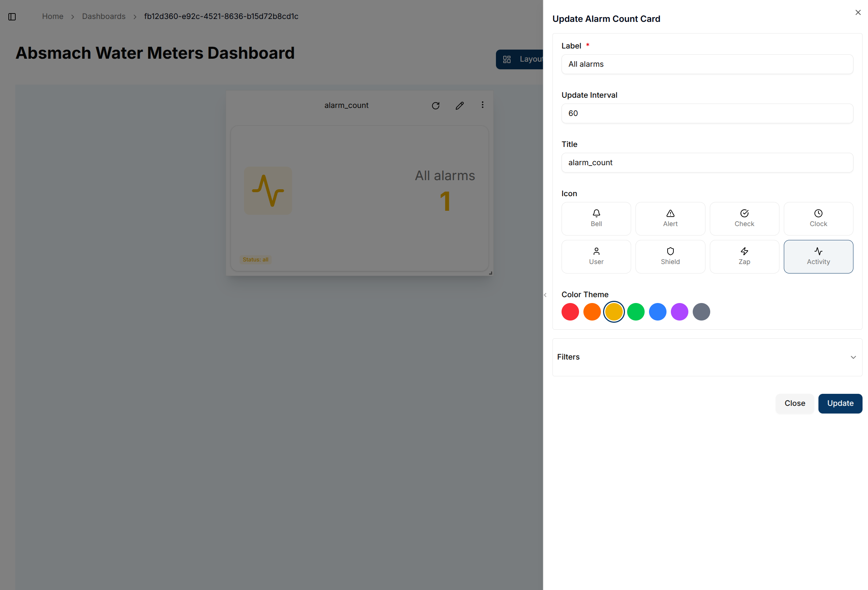Select the Clock icon option
This screenshot has height=590, width=868.
pyautogui.click(x=818, y=218)
